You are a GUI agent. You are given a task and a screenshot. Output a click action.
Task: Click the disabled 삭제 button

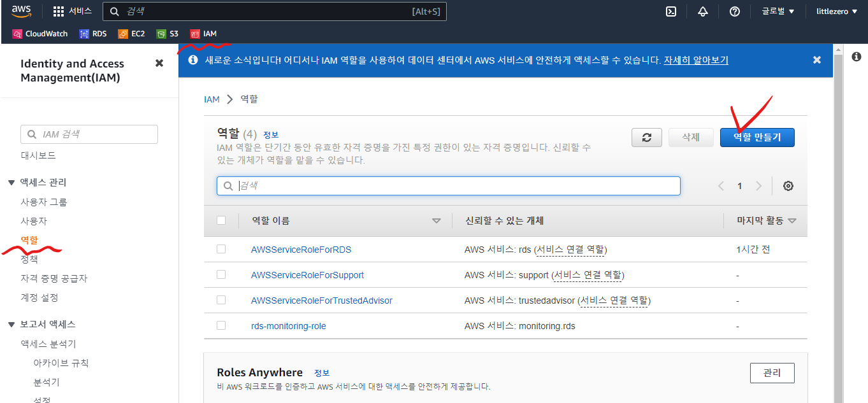[x=691, y=138]
